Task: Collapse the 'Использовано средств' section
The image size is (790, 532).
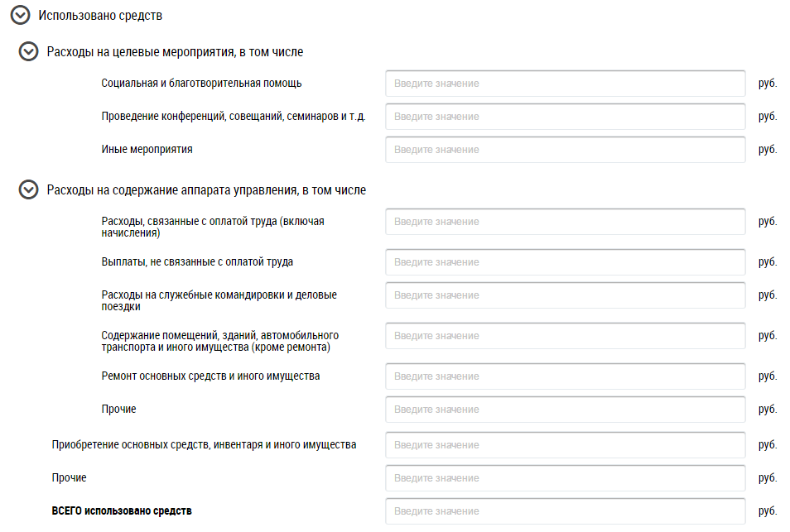Action: [20, 15]
